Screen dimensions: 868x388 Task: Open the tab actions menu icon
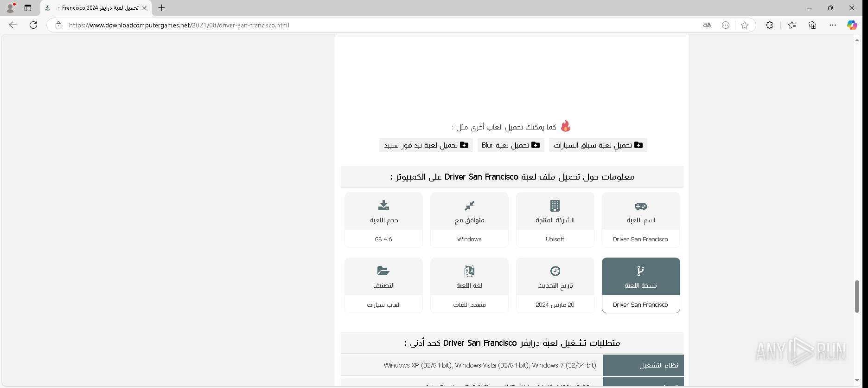(28, 8)
